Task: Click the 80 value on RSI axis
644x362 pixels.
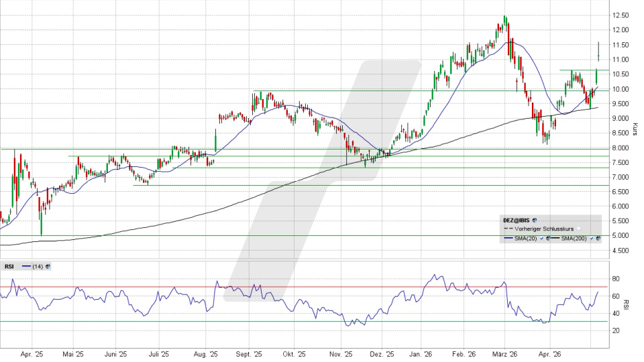Action: (616, 279)
